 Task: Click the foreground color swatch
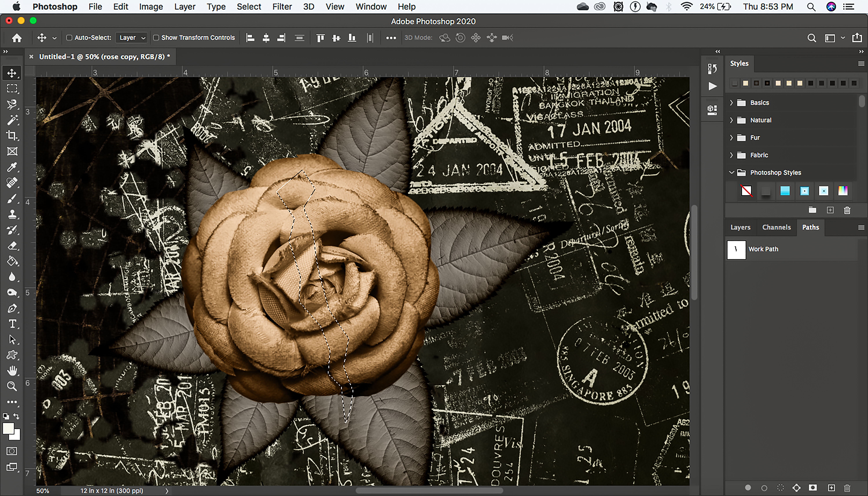coord(8,429)
